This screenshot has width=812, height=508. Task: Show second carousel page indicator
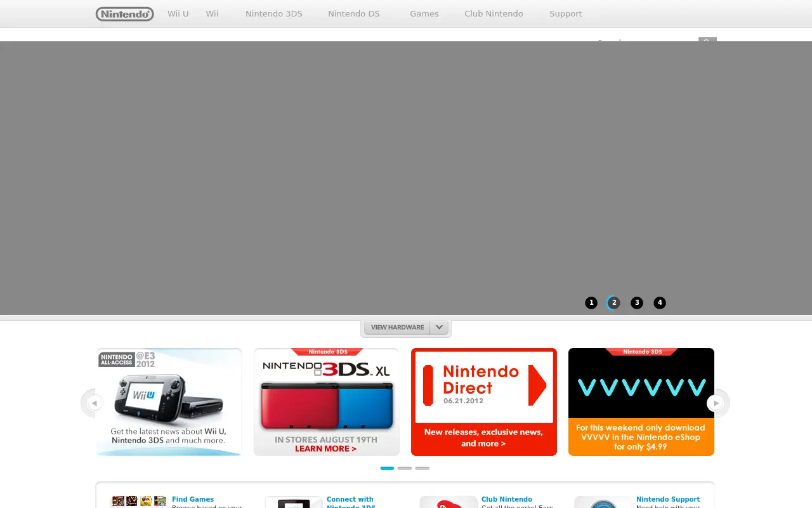click(x=405, y=468)
